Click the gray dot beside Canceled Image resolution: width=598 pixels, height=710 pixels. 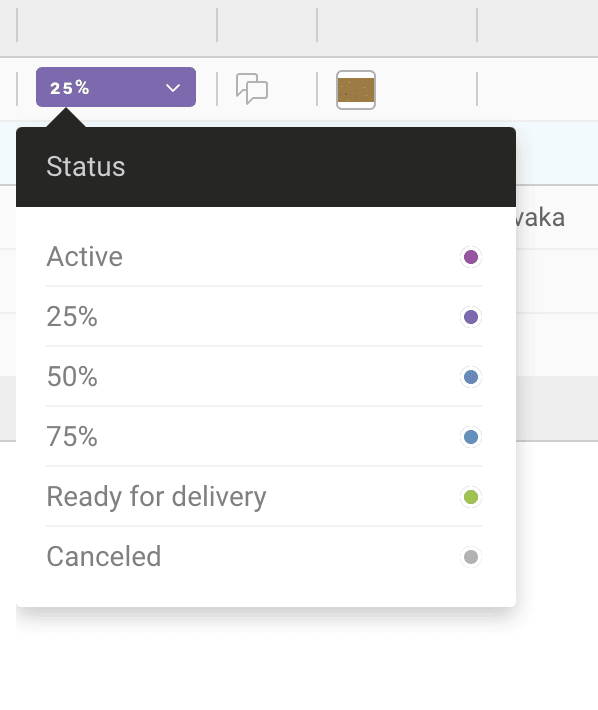471,556
